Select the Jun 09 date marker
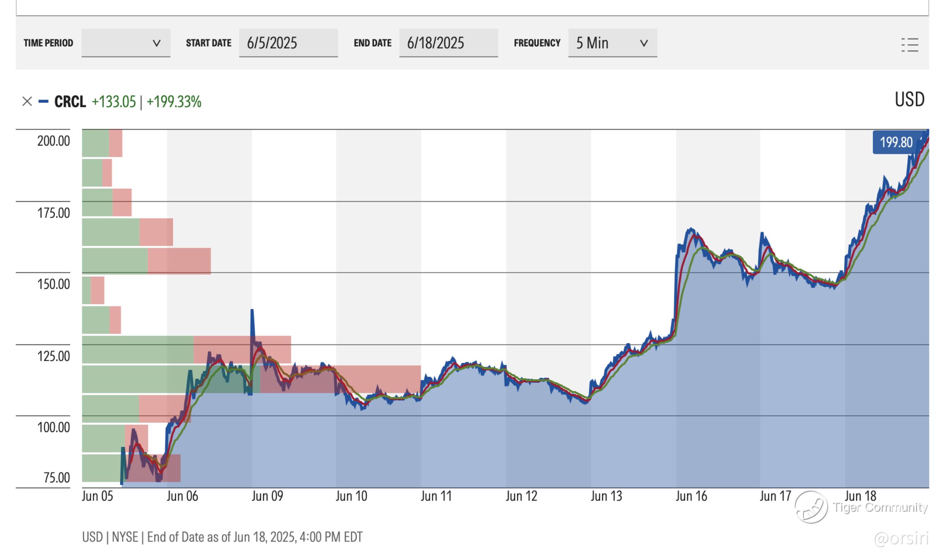The width and height of the screenshot is (948, 560). tap(267, 496)
